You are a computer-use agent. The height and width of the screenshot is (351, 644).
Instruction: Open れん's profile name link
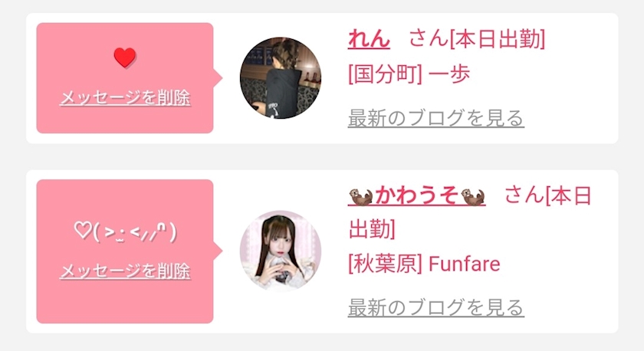click(369, 39)
